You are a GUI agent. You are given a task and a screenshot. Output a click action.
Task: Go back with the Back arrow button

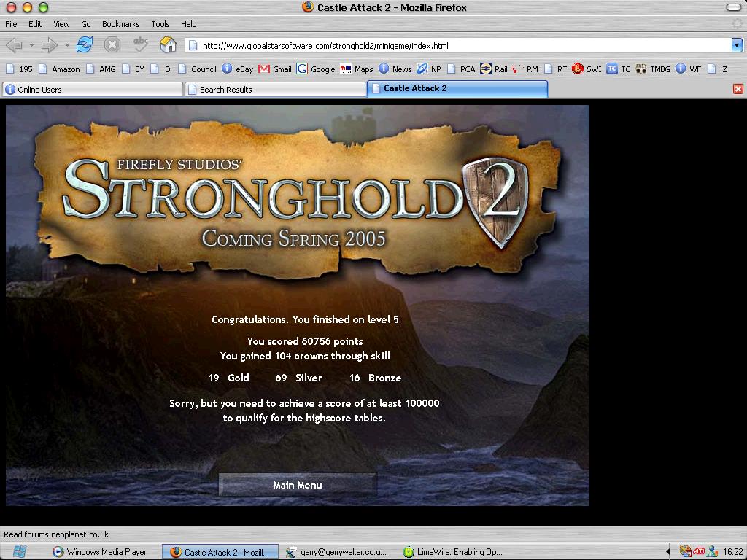(x=15, y=46)
